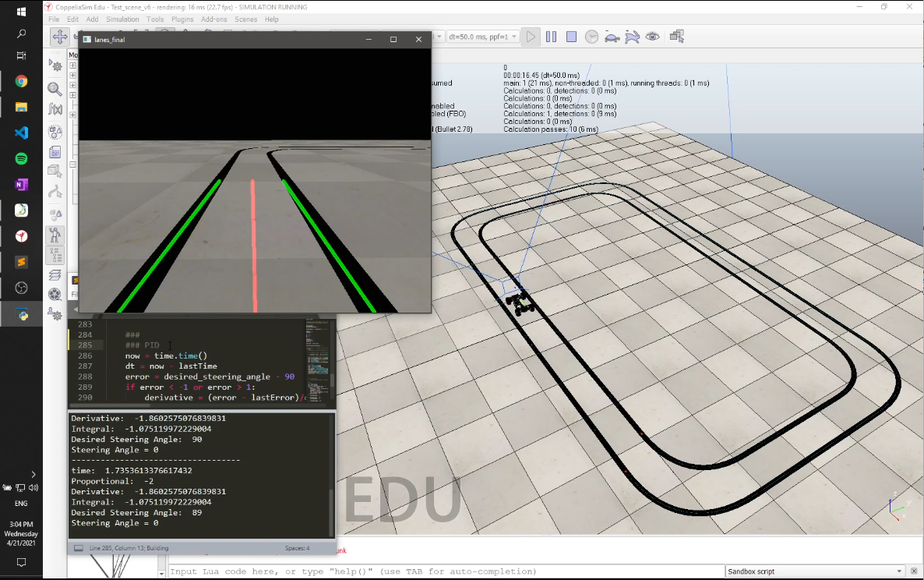This screenshot has width=924, height=580.
Task: Open the page selector icon
Action: [x=676, y=37]
